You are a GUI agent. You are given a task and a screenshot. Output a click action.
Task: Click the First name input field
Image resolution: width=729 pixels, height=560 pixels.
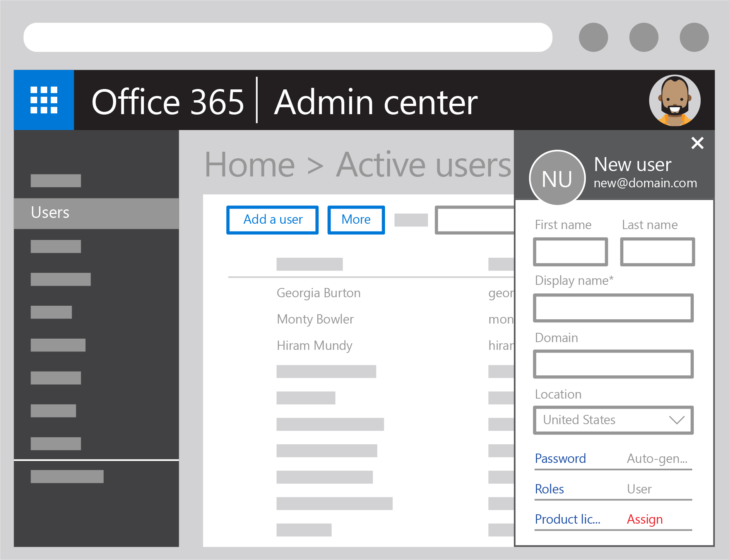tap(570, 252)
